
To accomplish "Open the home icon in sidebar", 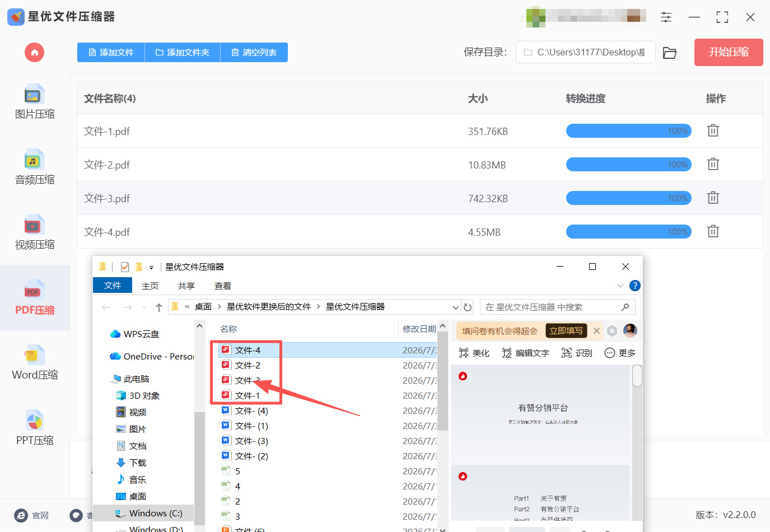I will 34,53.
